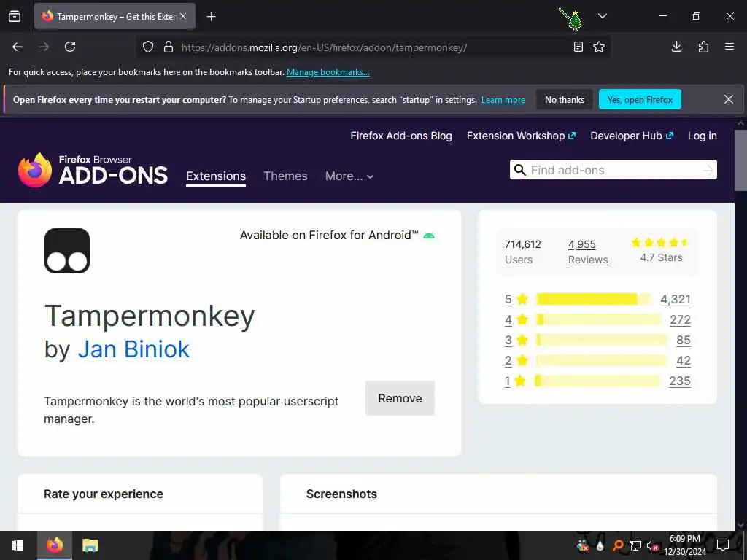This screenshot has height=560, width=747.
Task: Click the 4-star rating bar
Action: pyautogui.click(x=599, y=319)
